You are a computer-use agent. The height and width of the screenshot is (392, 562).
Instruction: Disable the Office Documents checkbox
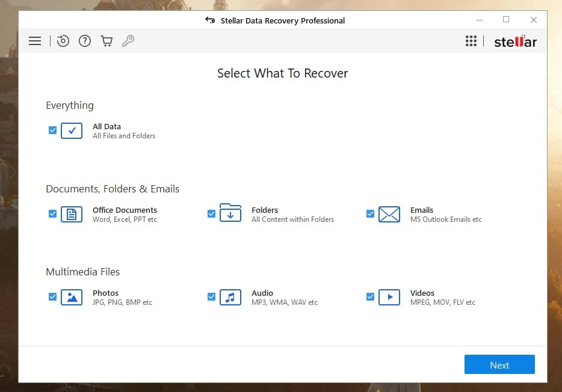pos(52,213)
